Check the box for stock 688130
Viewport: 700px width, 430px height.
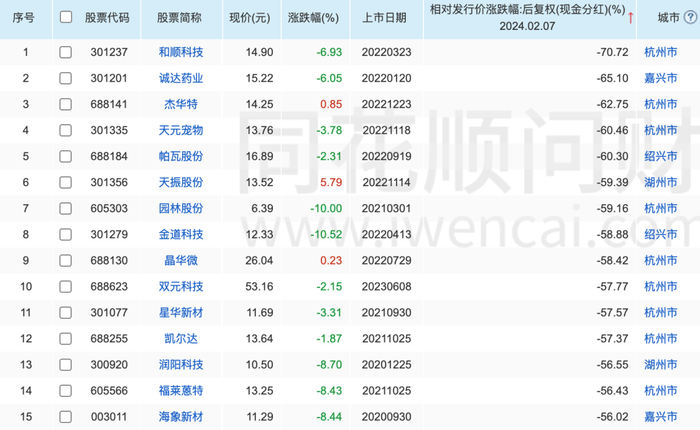[x=66, y=260]
